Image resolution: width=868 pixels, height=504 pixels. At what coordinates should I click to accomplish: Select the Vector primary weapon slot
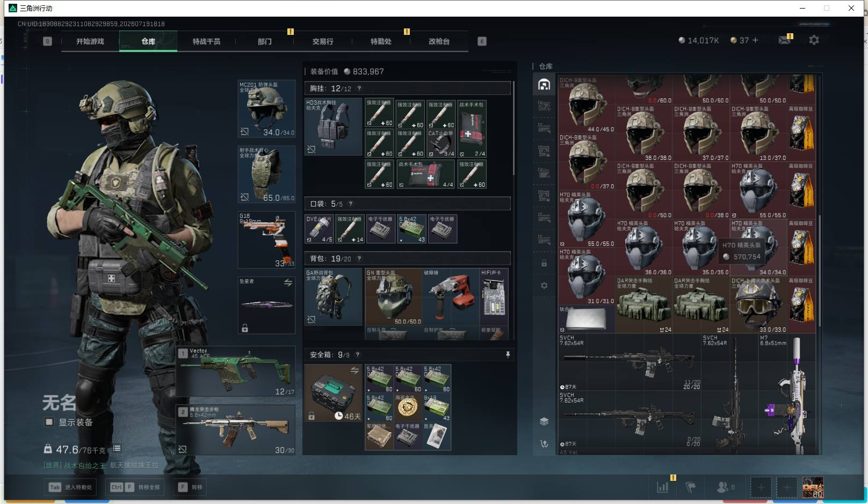tap(236, 371)
